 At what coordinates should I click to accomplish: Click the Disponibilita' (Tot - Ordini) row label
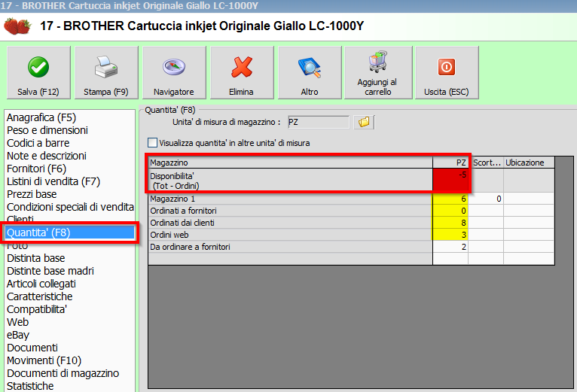(x=290, y=181)
